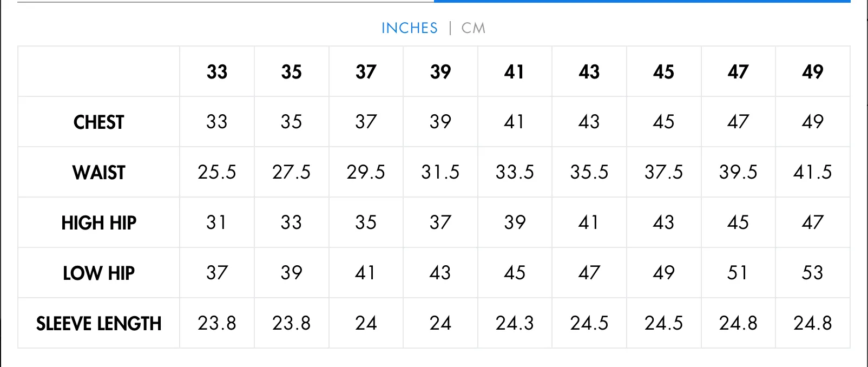
Task: Click the CHEST row label
Action: click(99, 122)
